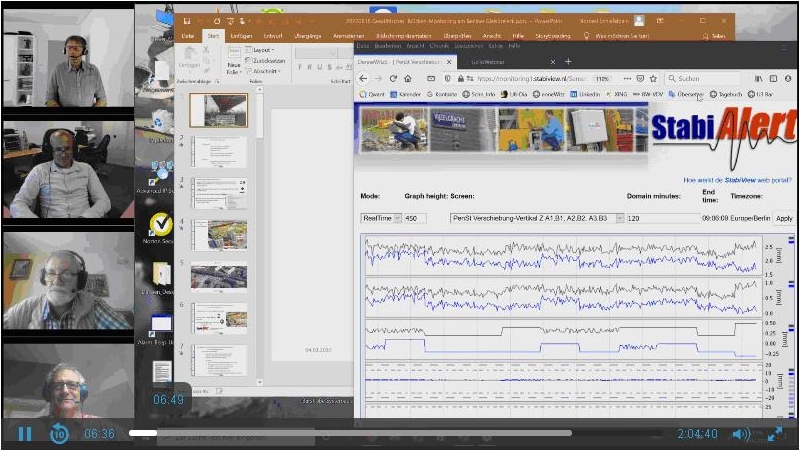Open the Kalender bookmark
This screenshot has width=799, height=450.
[x=406, y=94]
